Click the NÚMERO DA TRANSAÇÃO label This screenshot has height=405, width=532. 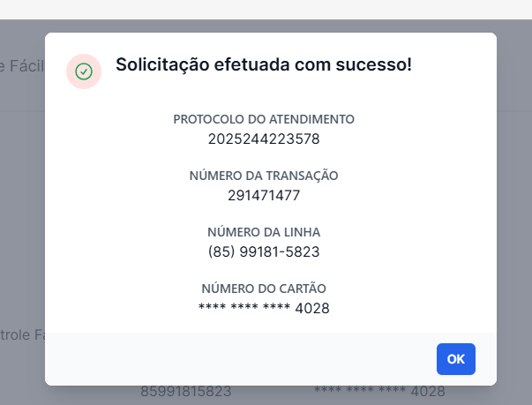pyautogui.click(x=264, y=176)
